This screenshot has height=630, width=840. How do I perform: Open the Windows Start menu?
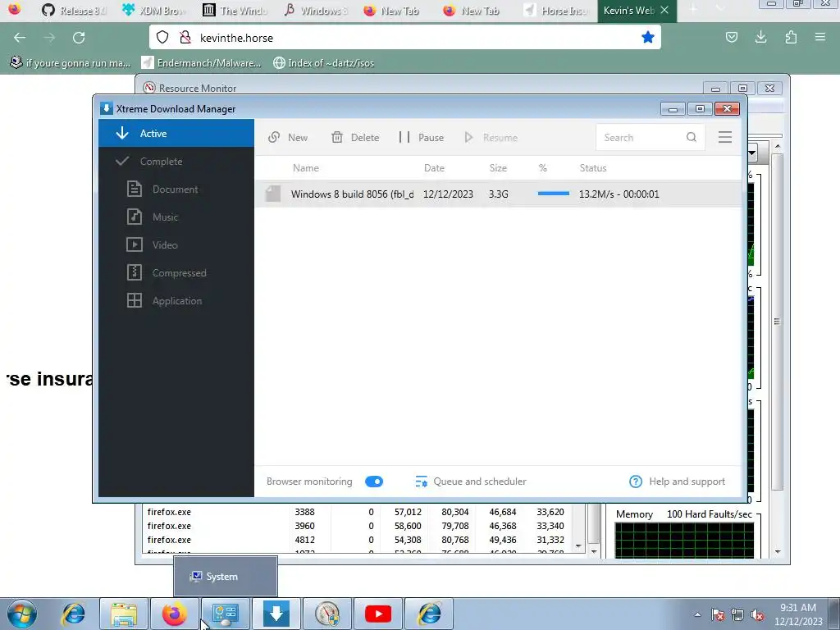point(21,614)
